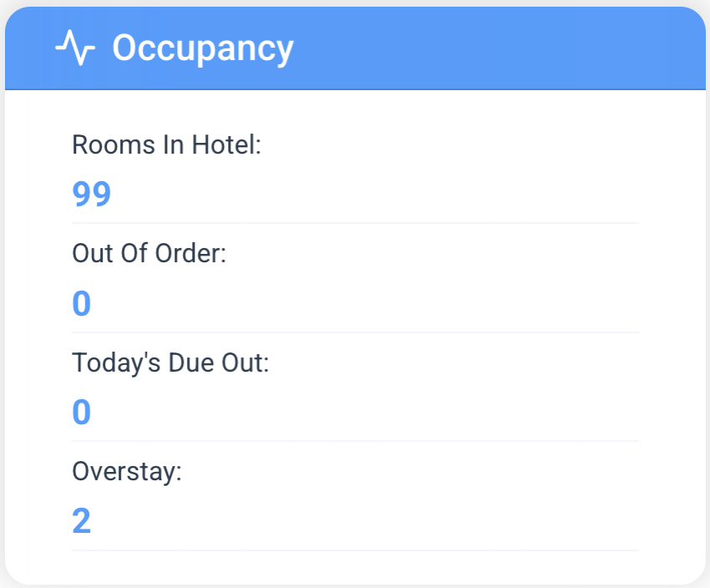Open the Overstay count of 2

click(81, 521)
